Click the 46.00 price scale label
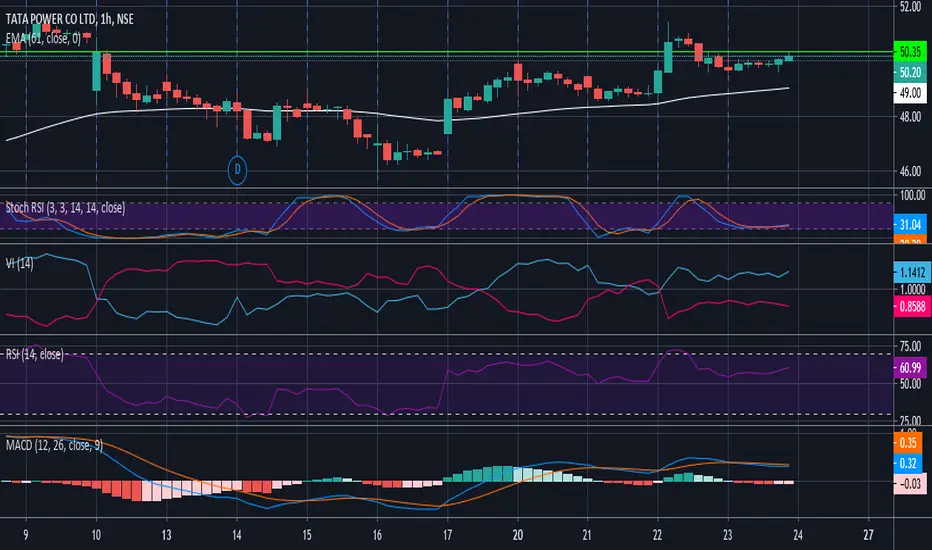 pos(910,172)
